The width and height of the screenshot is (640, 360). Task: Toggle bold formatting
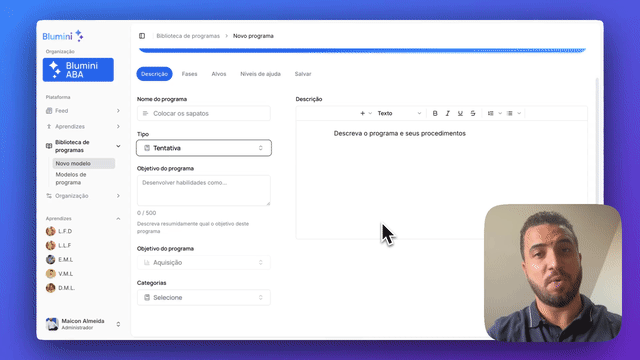coord(435,113)
